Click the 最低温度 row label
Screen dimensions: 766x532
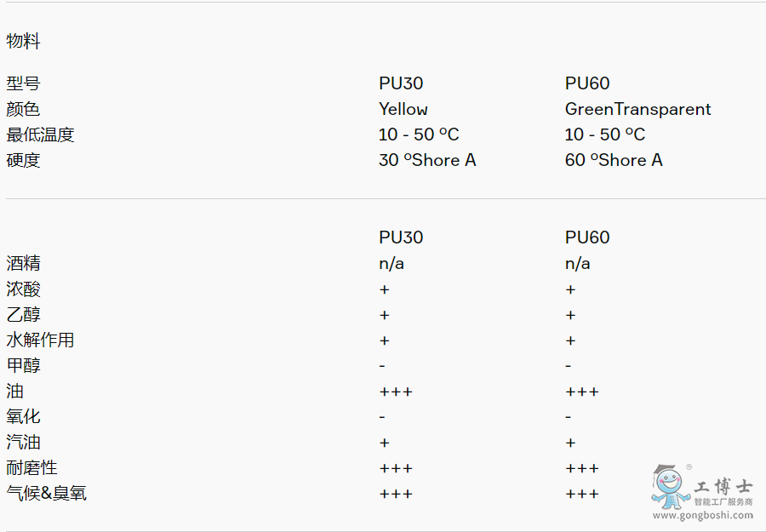(x=41, y=134)
